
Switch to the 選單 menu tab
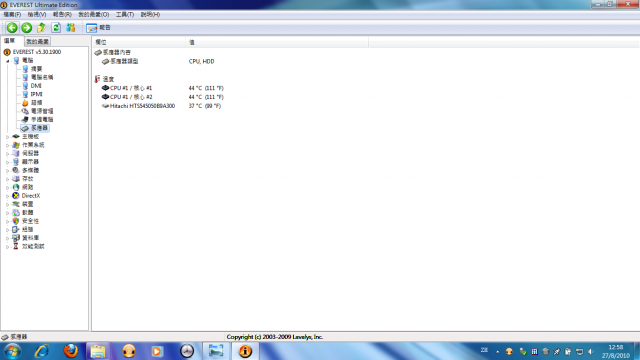pos(9,41)
